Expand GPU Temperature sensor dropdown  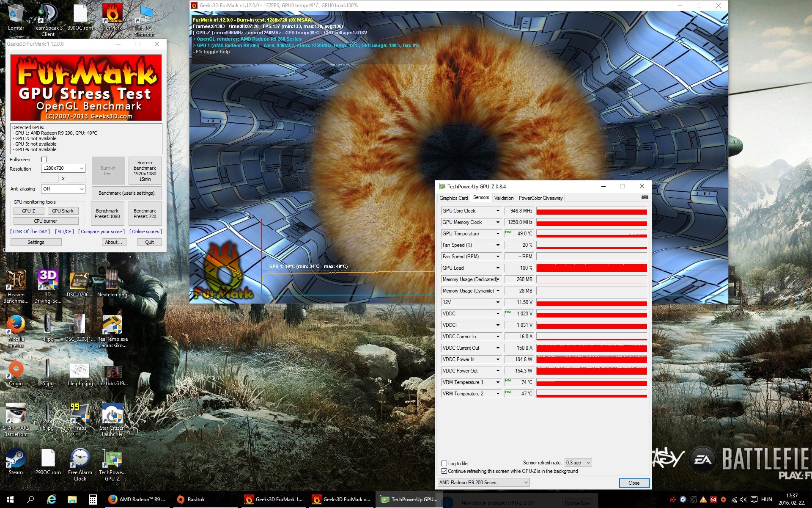[498, 234]
